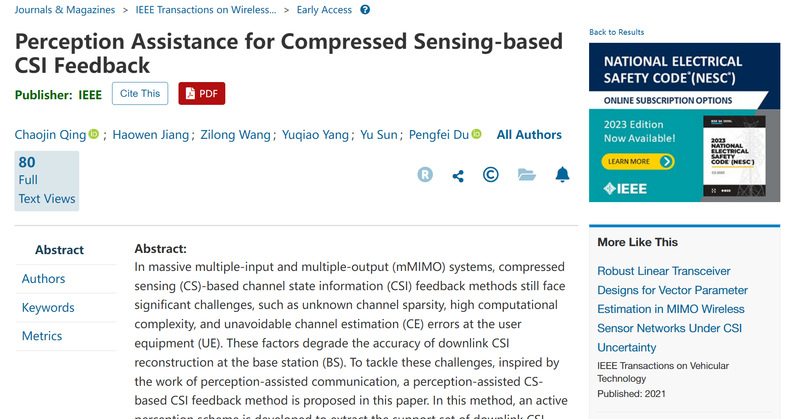Open Pengfei Du's ORCID icon
798x419 pixels.
477,135
